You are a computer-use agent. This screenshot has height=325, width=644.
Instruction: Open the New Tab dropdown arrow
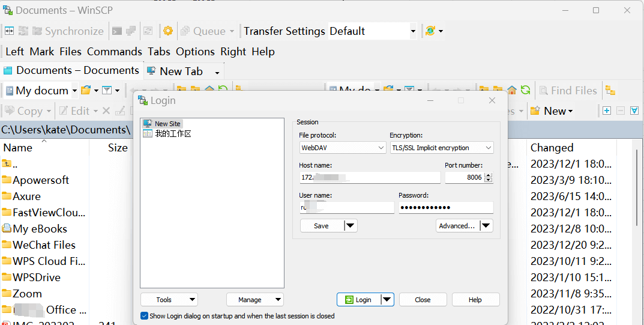(217, 73)
